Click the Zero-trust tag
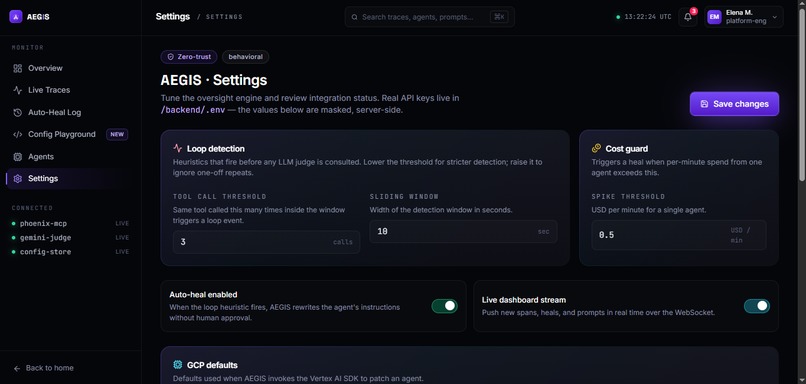The width and height of the screenshot is (806, 384). [x=189, y=57]
